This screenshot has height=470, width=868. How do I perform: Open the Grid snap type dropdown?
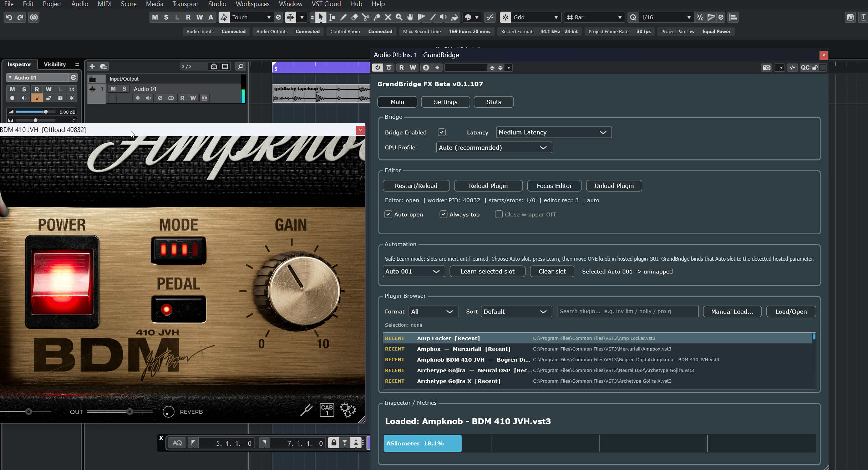tap(536, 17)
